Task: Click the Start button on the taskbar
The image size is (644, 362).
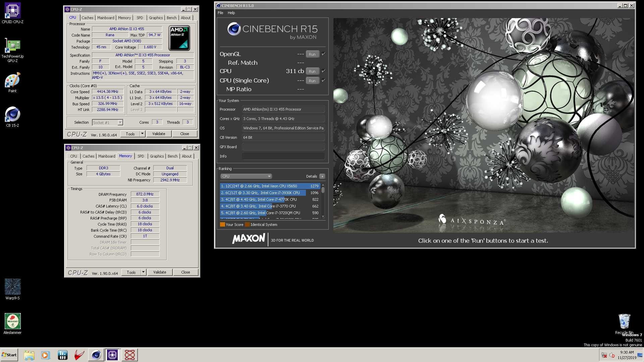Action: (x=9, y=355)
